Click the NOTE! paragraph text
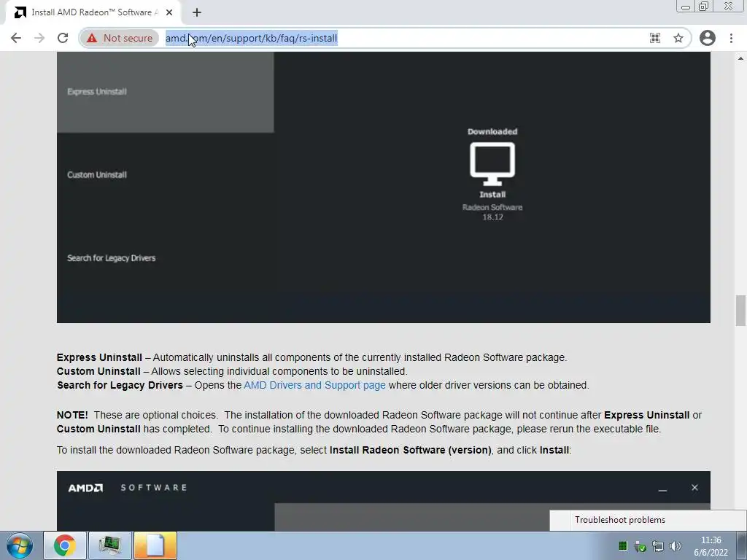 (379, 422)
